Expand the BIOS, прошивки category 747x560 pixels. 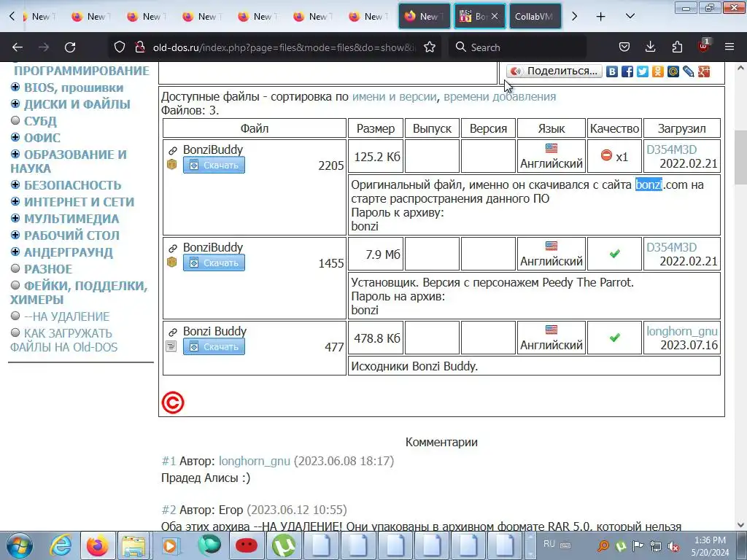15,87
